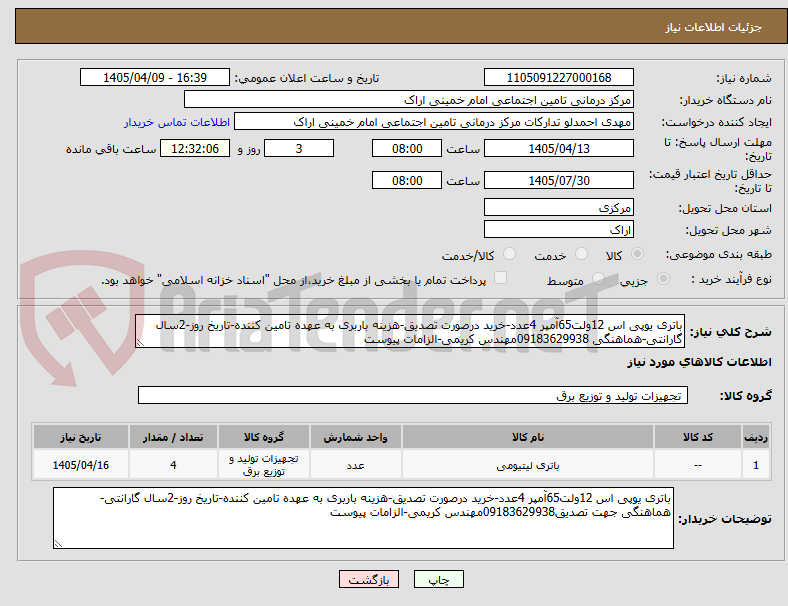The image size is (788, 606).
Task: Click the گروه کالا table column header
Action: (264, 437)
